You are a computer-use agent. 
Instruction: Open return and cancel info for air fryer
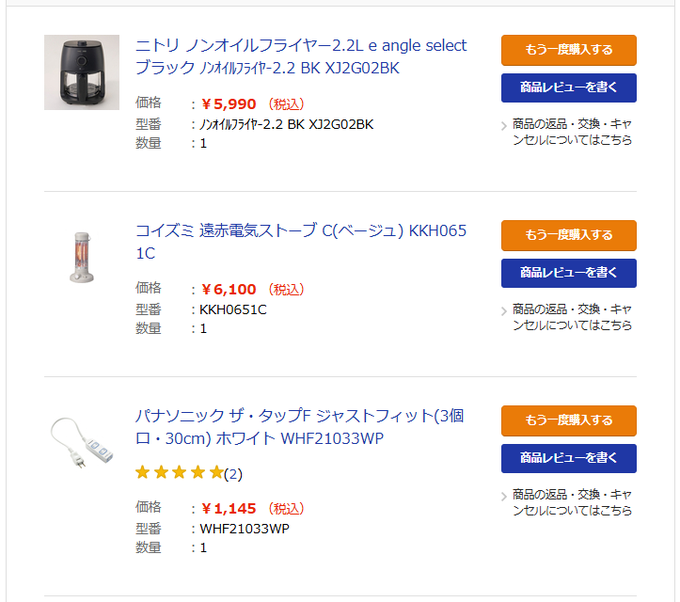pos(572,132)
